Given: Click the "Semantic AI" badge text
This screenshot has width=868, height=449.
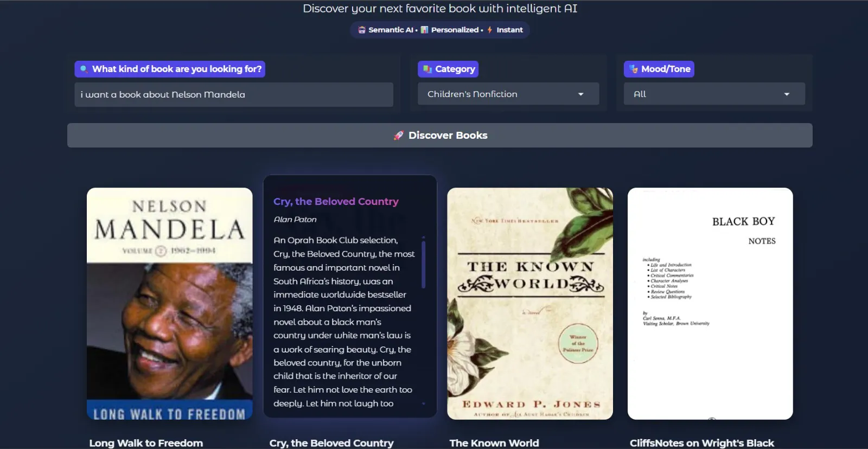Looking at the screenshot, I should tap(391, 30).
